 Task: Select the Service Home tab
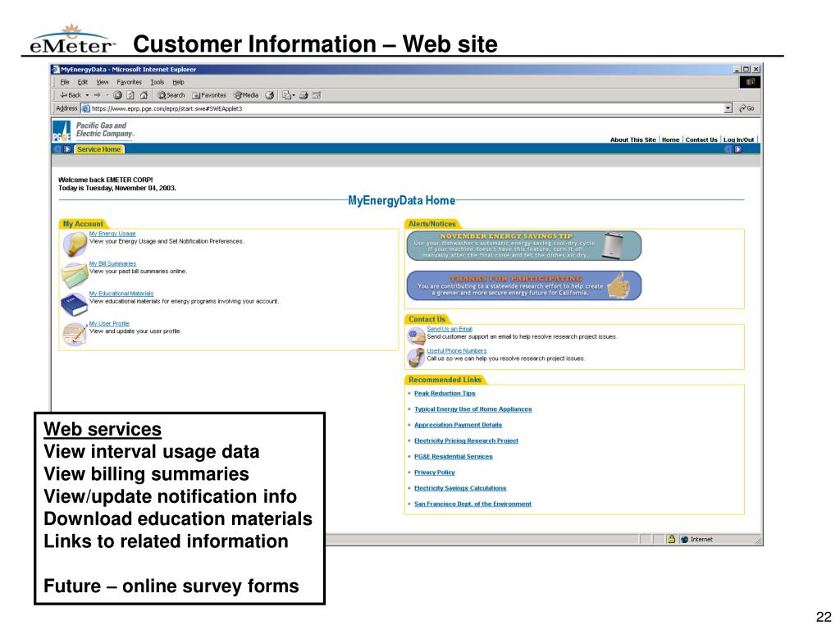click(98, 149)
